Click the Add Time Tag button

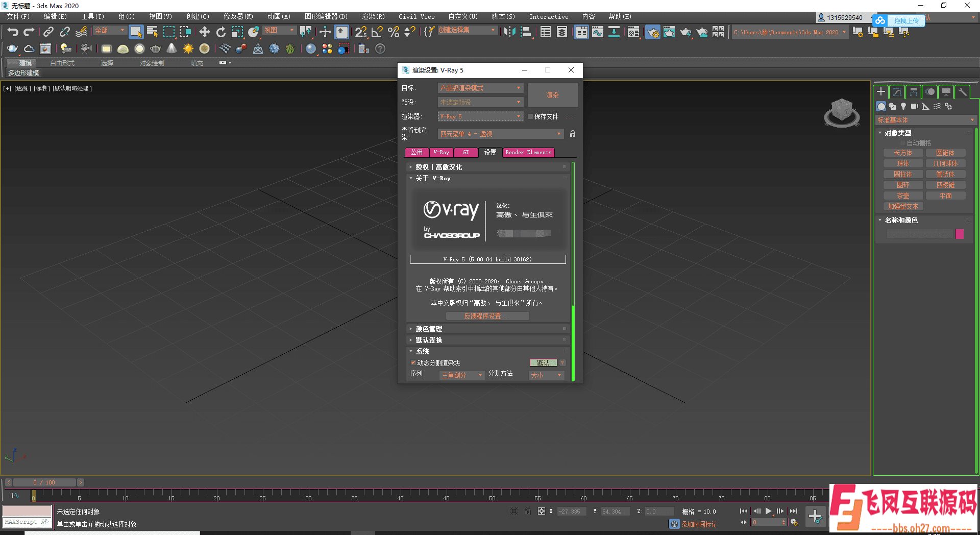tap(698, 524)
